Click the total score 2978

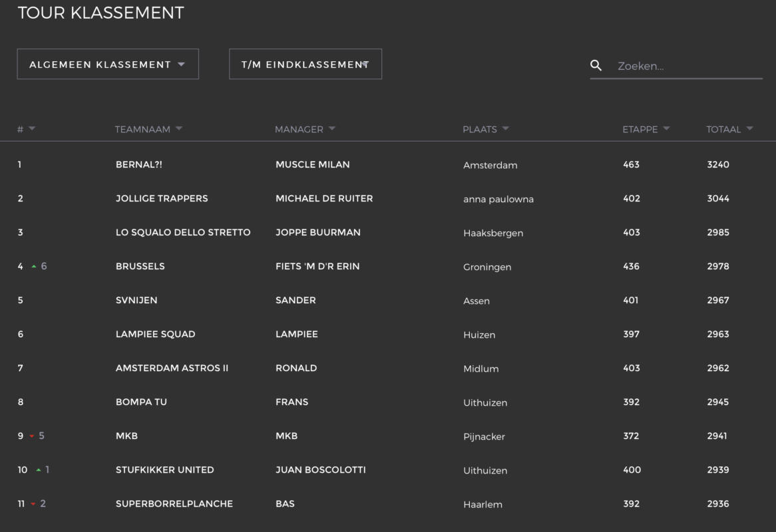718,267
